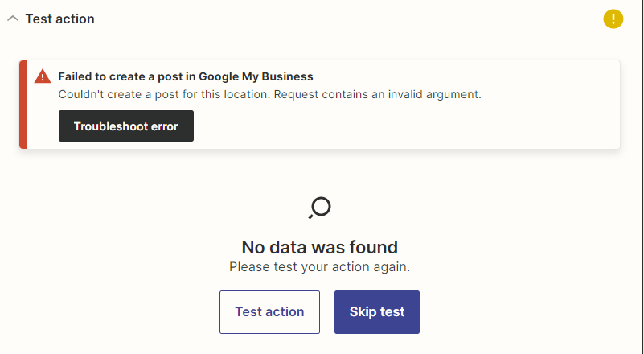644x354 pixels.
Task: Click "Request contains an invalid argument" phrase
Action: [x=377, y=94]
